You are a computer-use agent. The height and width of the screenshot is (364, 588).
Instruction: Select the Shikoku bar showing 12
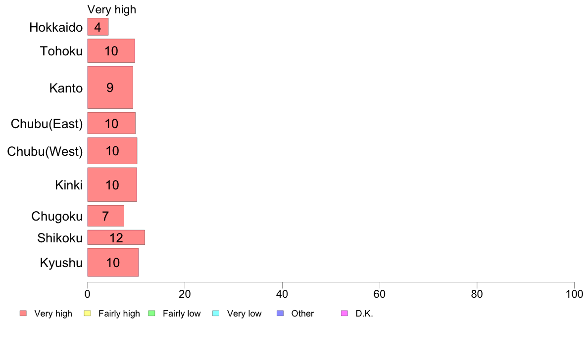coord(116,237)
